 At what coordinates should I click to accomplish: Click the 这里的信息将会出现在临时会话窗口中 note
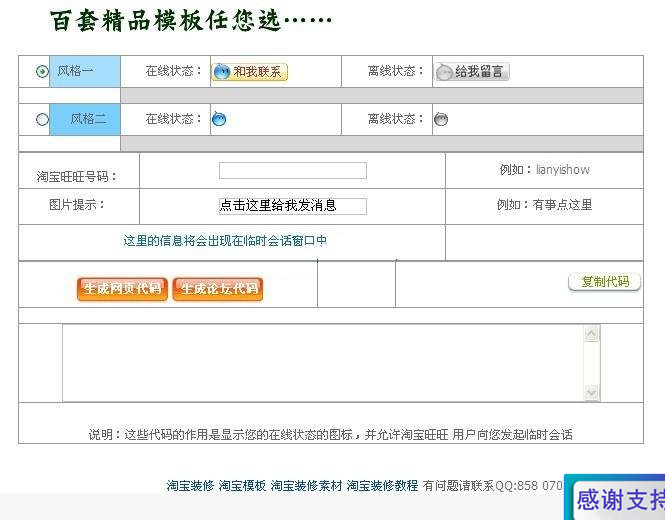click(225, 241)
